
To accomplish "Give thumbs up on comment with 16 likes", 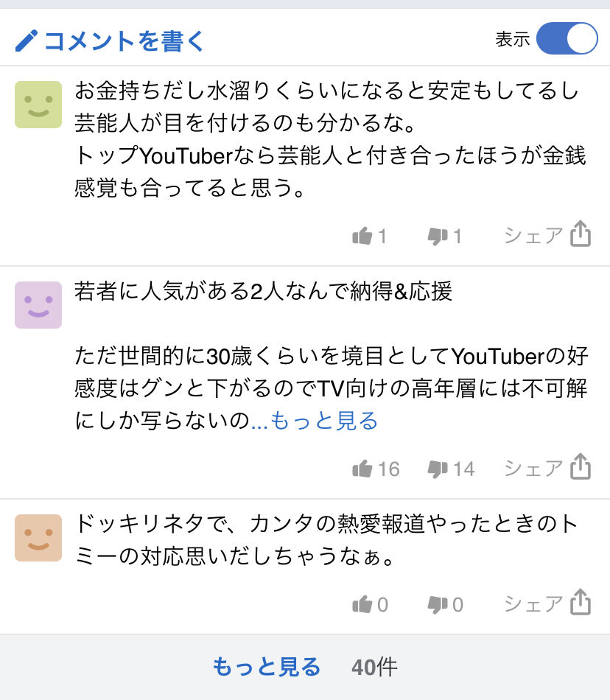I will (x=362, y=469).
